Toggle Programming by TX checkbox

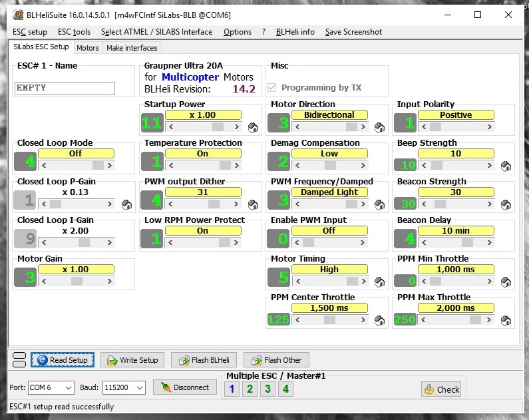272,88
